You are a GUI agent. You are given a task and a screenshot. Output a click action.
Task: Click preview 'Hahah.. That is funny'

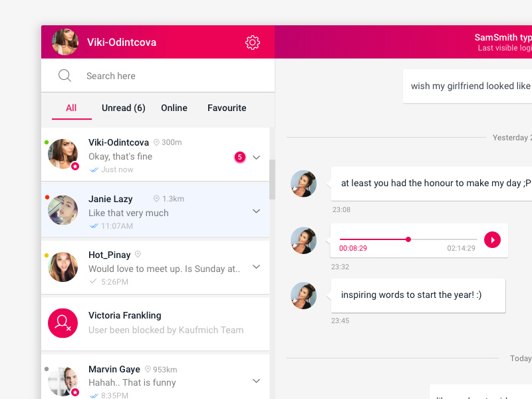[132, 382]
